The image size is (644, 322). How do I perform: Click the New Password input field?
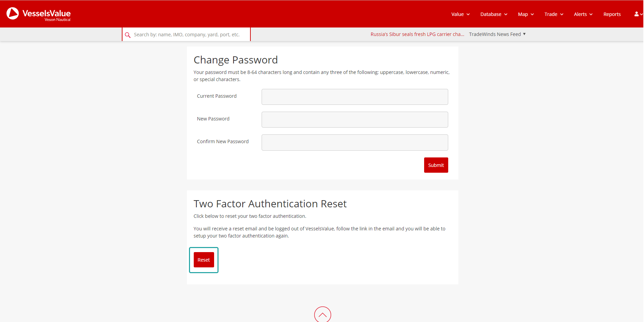tap(355, 119)
